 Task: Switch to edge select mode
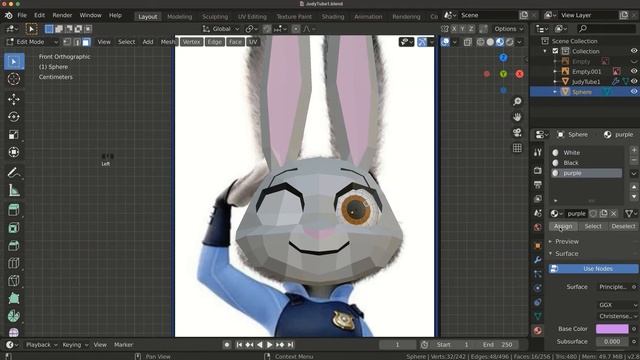coord(76,42)
